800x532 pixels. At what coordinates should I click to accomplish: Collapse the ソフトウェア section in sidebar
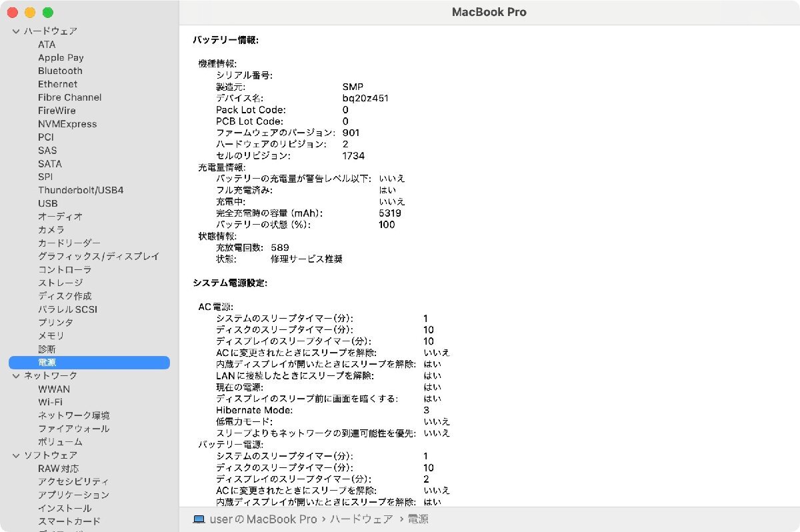coord(16,455)
